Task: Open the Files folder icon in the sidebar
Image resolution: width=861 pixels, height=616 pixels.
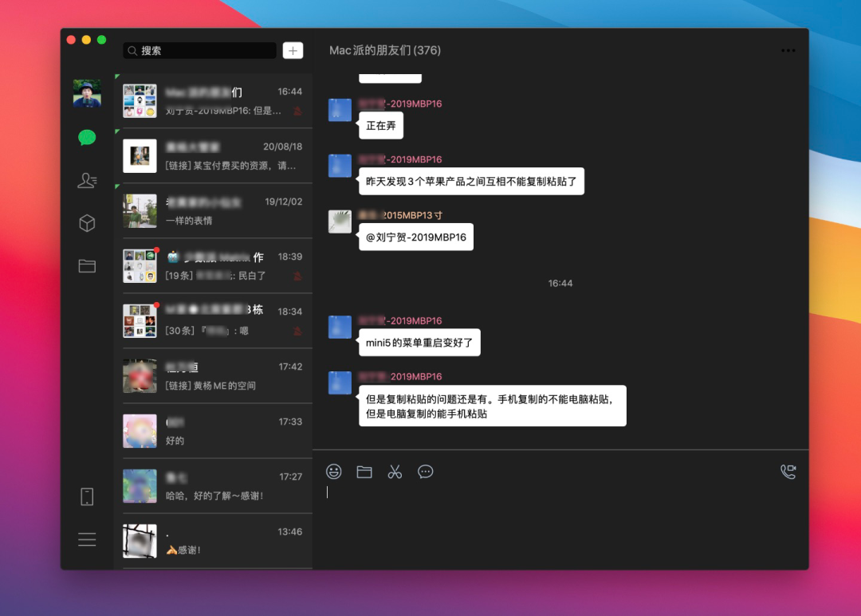Action: (x=87, y=265)
